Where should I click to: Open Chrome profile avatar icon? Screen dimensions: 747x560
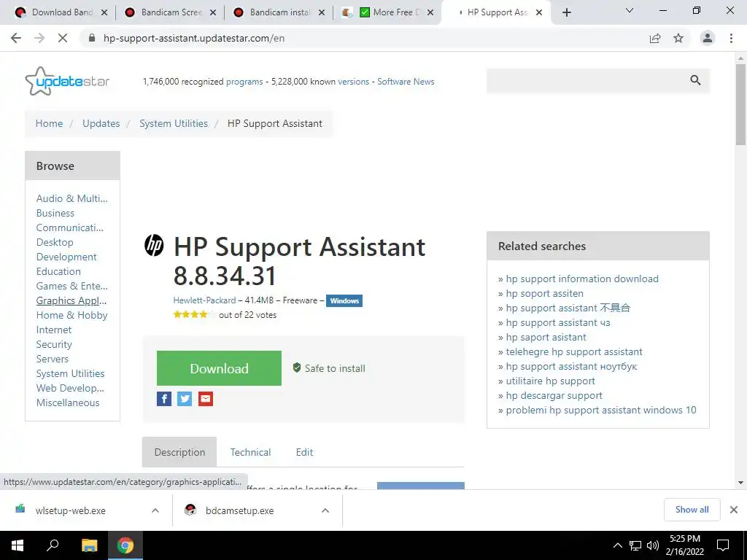pyautogui.click(x=708, y=38)
